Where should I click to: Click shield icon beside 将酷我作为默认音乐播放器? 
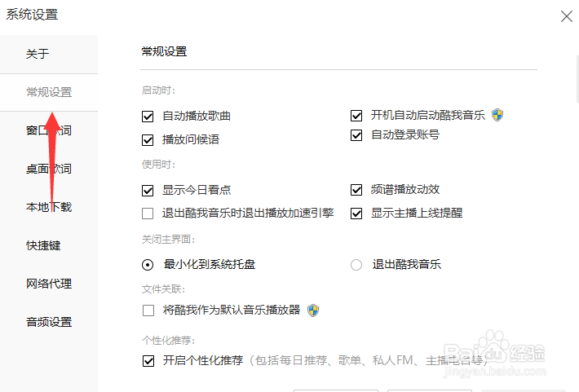312,310
